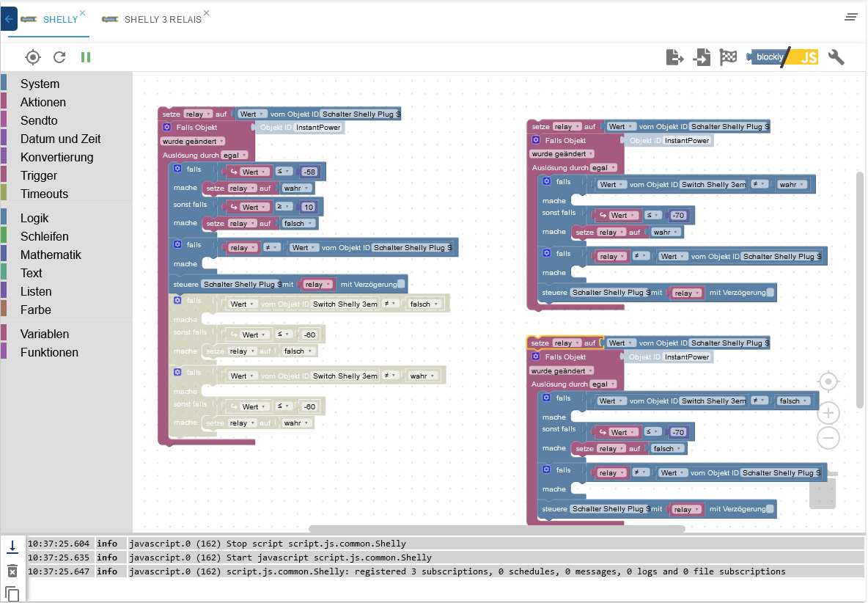Image resolution: width=868 pixels, height=603 pixels.
Task: Click the checkered flag check-blocks icon
Action: click(728, 56)
